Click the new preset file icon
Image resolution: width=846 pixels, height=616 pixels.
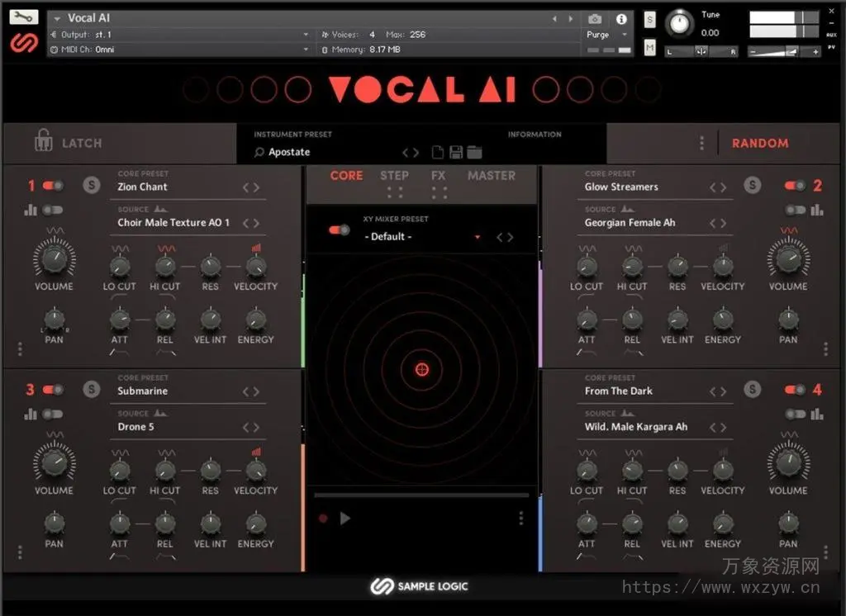[x=437, y=152]
